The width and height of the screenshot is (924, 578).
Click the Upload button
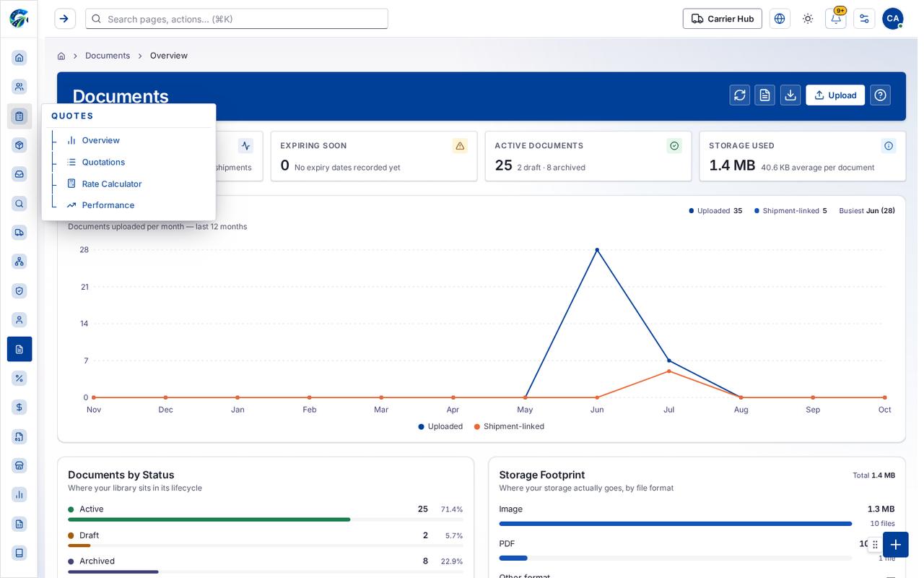point(835,95)
